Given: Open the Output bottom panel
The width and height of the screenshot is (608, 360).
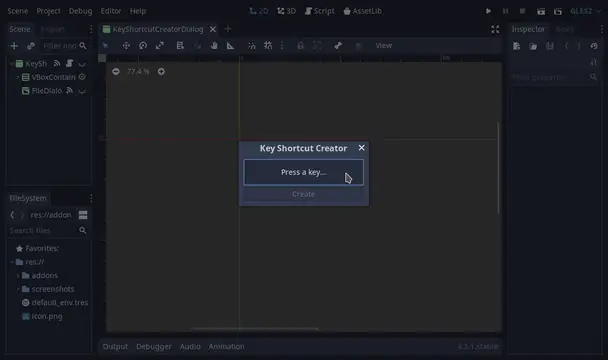Looking at the screenshot, I should pyautogui.click(x=115, y=346).
